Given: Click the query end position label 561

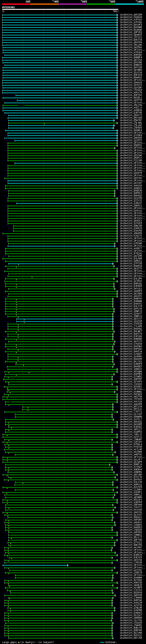Looking at the screenshot, I should point(115,11).
